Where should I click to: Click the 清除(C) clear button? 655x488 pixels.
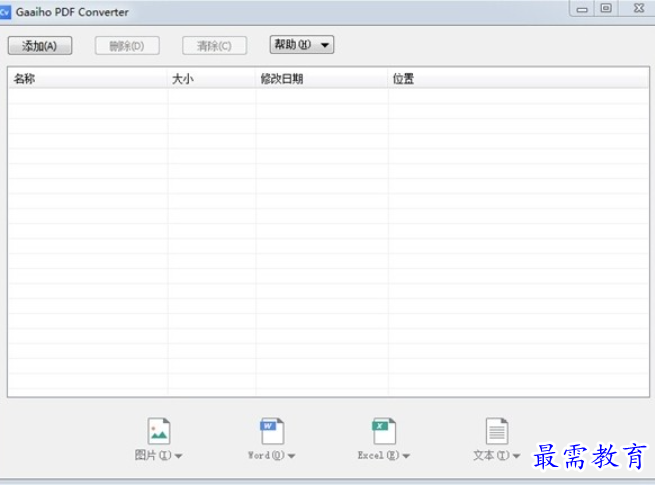[214, 46]
